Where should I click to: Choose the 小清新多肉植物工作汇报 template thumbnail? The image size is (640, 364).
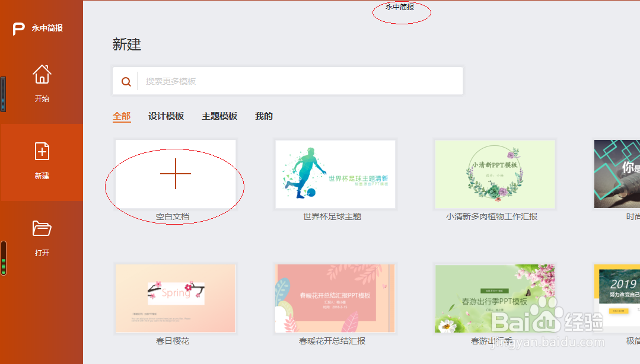click(x=495, y=174)
